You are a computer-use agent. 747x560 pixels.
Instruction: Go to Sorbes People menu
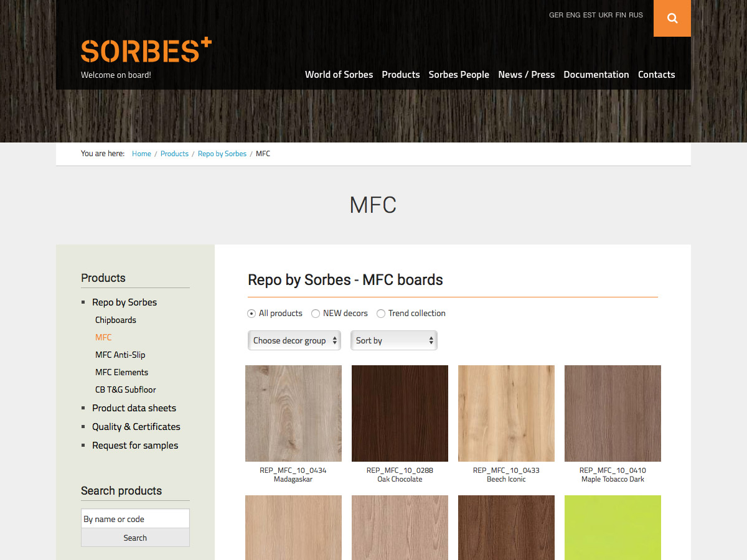click(x=459, y=75)
